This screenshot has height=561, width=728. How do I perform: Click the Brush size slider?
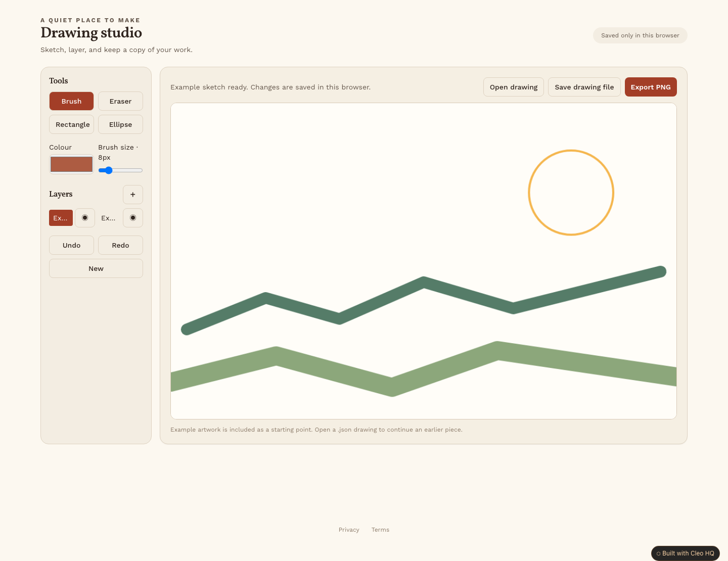(x=120, y=170)
